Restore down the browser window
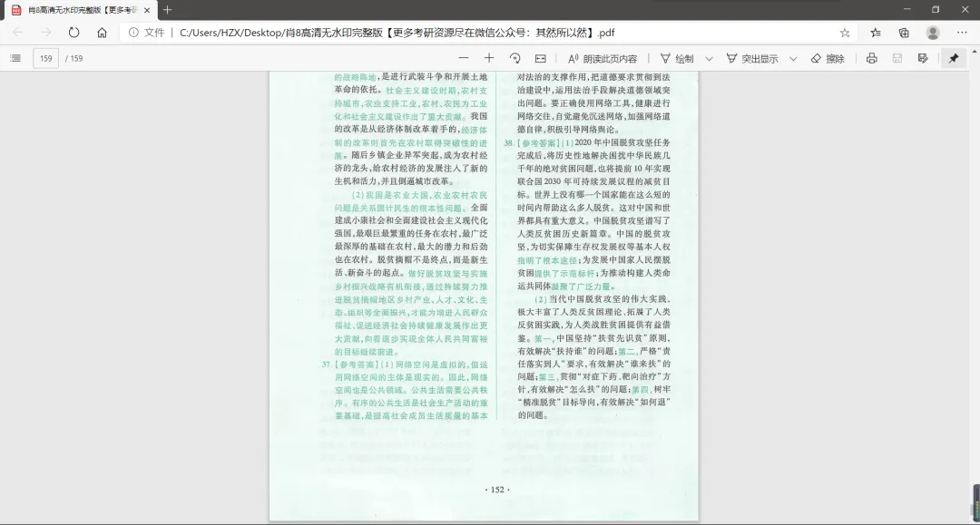 point(936,9)
